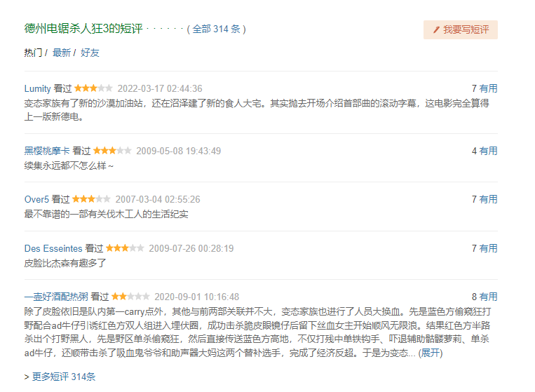Image resolution: width=535 pixels, height=392 pixels.
Task: Vote 有用 on 一壶好酒配热粥's review
Action: point(489,297)
